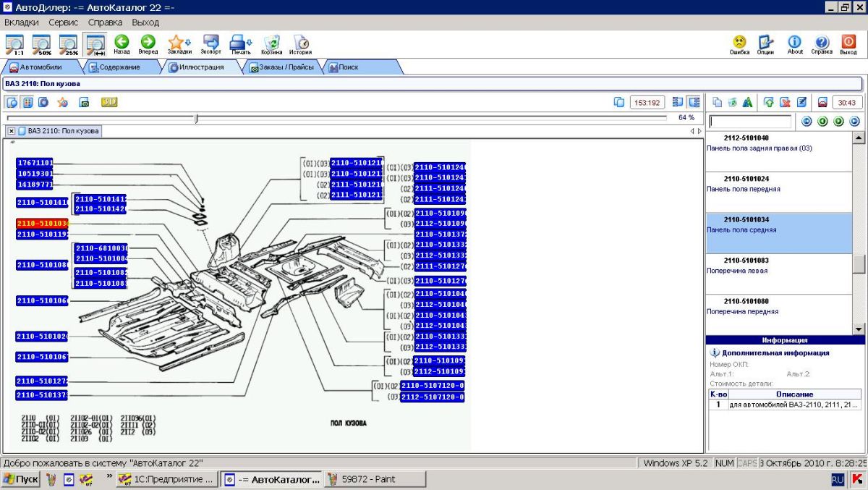Toggle parts list right layout
The image size is (868, 490).
694,102
